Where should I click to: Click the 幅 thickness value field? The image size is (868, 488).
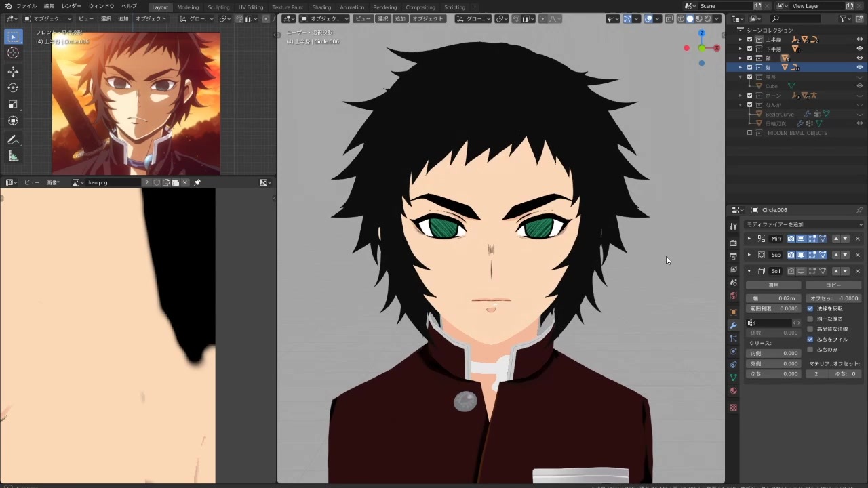pyautogui.click(x=774, y=298)
